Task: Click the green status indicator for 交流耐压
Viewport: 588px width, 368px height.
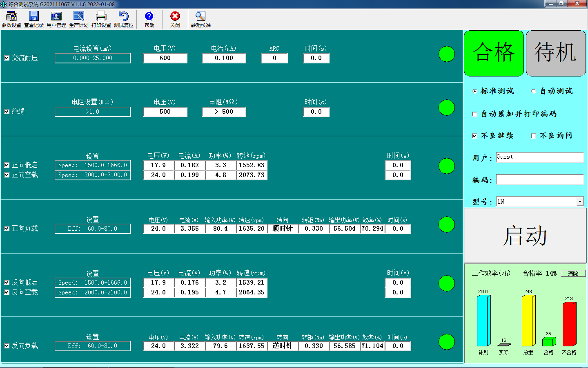Action: 446,54
